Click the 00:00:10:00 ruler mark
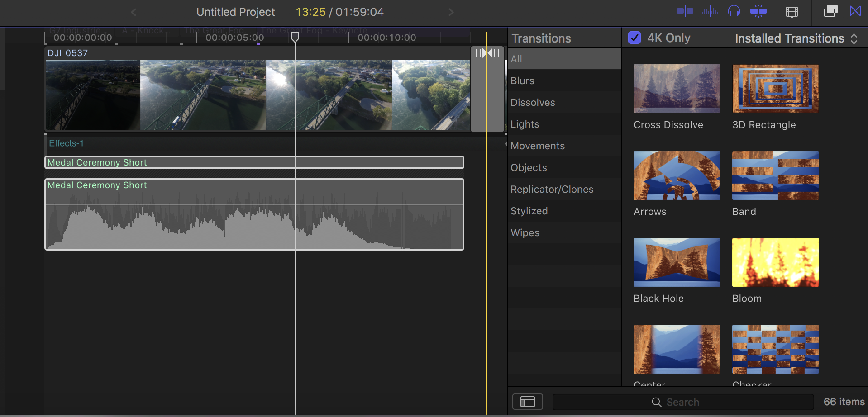Viewport: 868px width, 417px height. [386, 38]
